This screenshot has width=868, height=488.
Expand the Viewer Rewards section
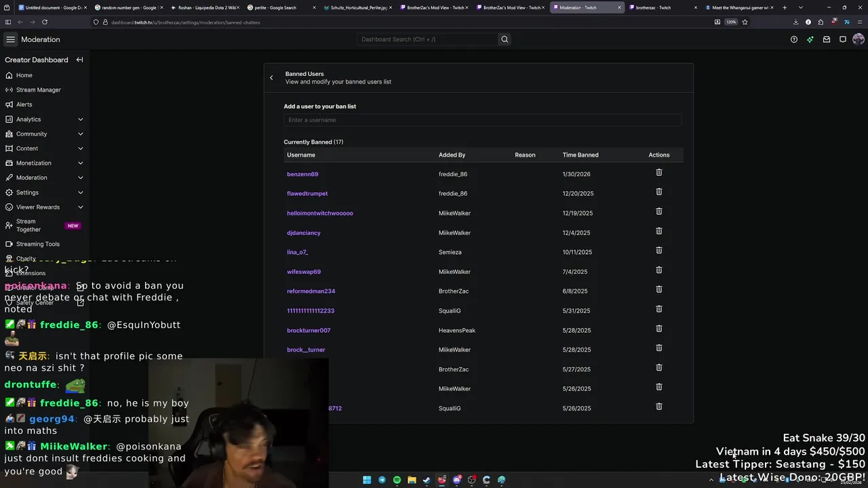45,207
